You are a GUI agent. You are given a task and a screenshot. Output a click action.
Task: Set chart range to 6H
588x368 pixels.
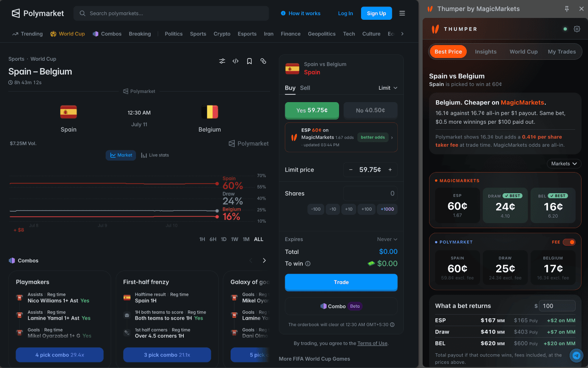coord(213,239)
